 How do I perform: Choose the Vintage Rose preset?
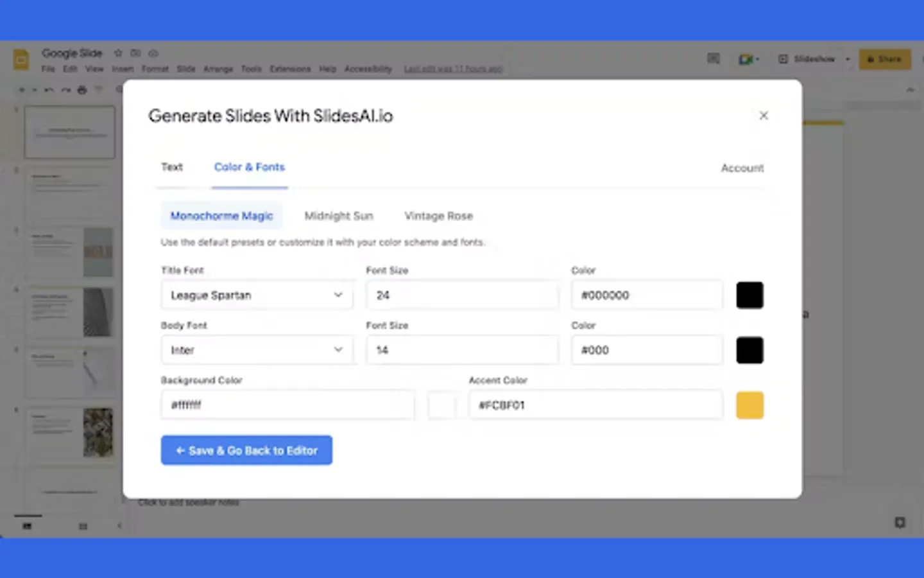tap(439, 216)
